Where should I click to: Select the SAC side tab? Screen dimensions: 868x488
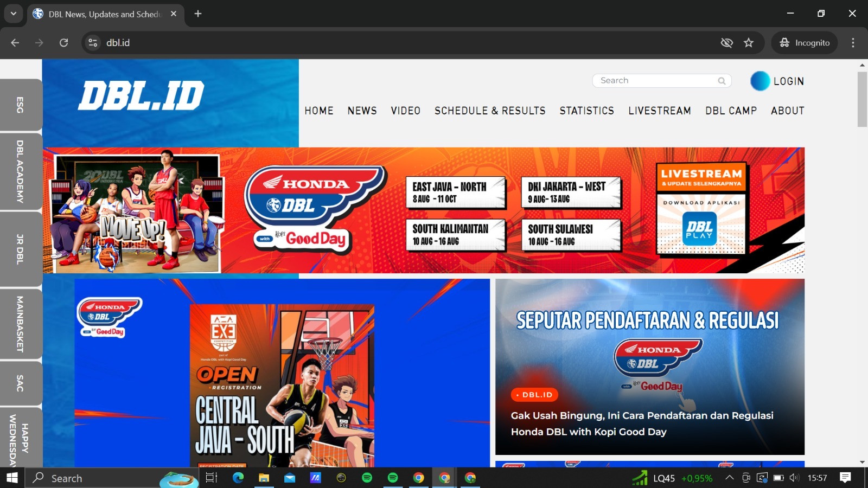[21, 383]
